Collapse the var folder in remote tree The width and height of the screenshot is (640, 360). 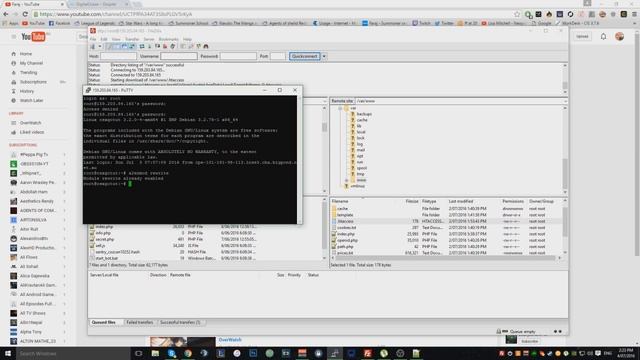click(x=340, y=108)
